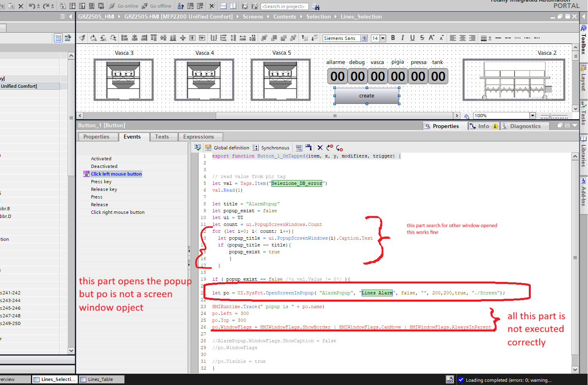The height and width of the screenshot is (385, 588).
Task: Toggle italic text formatting
Action: coord(403,38)
